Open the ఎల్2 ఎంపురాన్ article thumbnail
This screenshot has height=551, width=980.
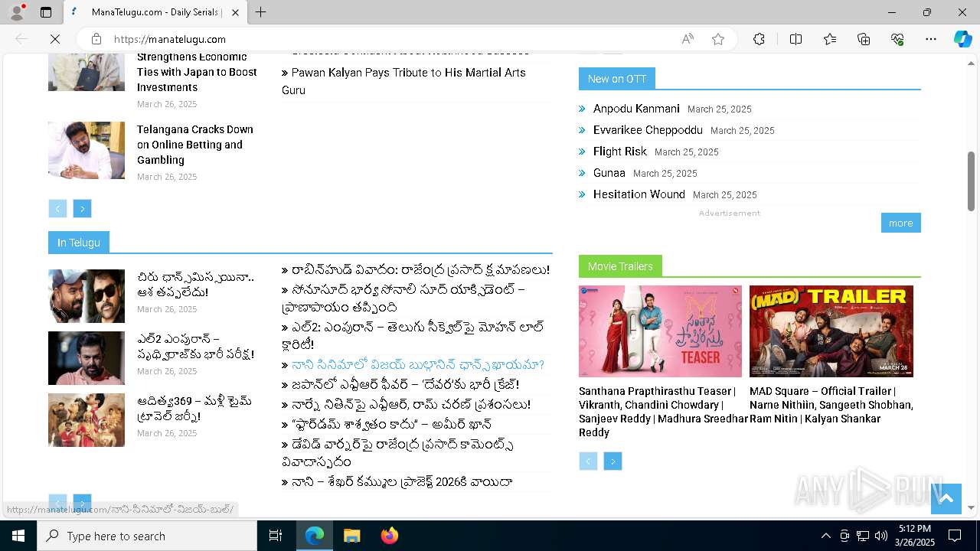tap(87, 358)
